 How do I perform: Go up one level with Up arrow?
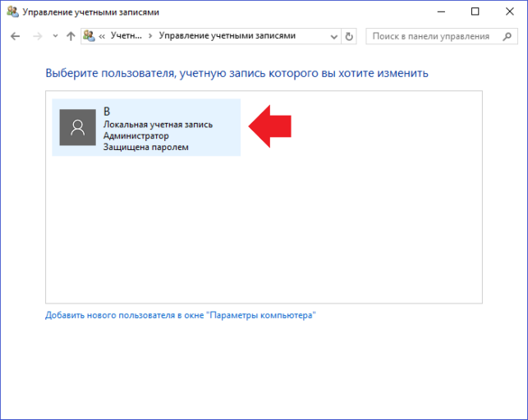click(71, 36)
